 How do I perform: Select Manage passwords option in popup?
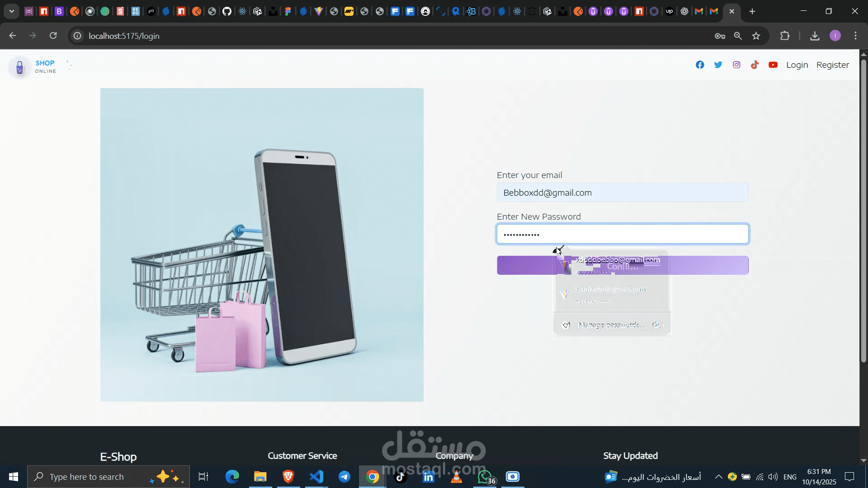tap(611, 325)
